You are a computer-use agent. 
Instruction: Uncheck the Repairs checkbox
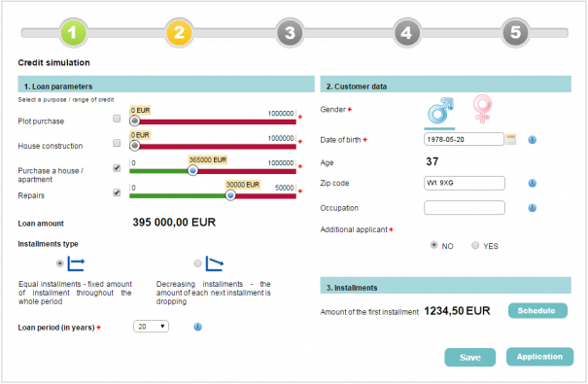click(x=117, y=192)
